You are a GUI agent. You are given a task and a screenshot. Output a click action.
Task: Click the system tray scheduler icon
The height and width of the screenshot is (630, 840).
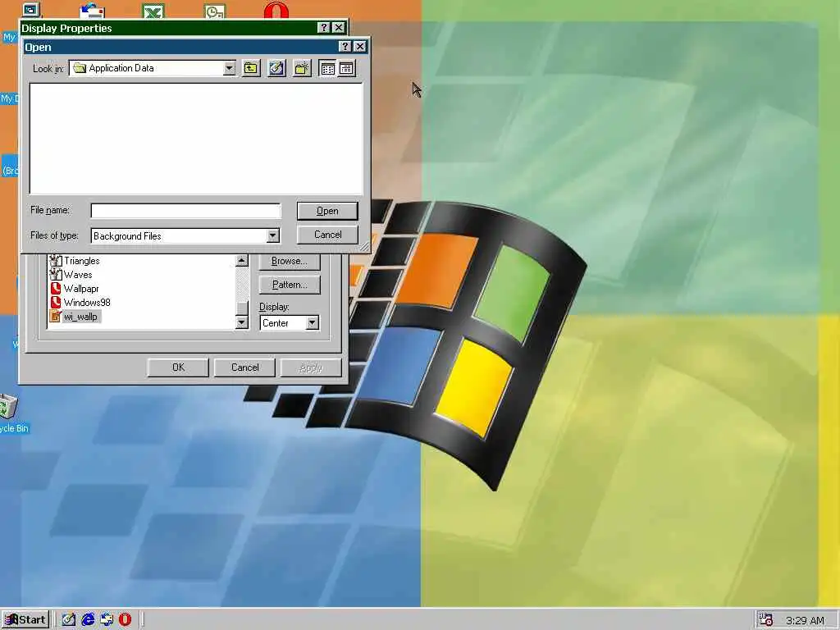point(767,620)
